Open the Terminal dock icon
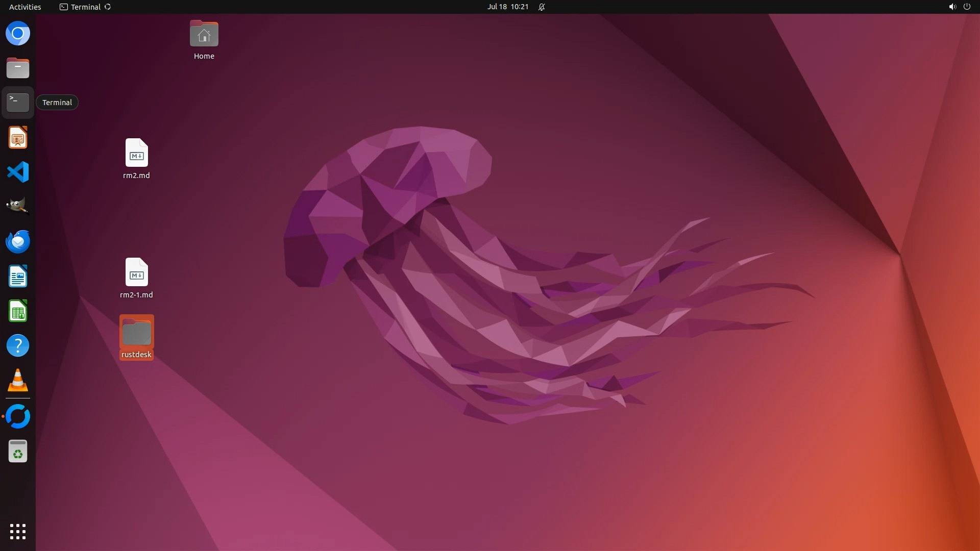980x551 pixels. (x=18, y=102)
